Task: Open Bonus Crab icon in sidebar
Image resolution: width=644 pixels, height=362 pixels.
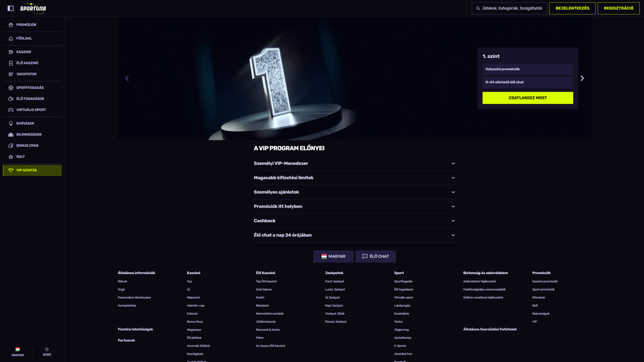Action: 11,146
